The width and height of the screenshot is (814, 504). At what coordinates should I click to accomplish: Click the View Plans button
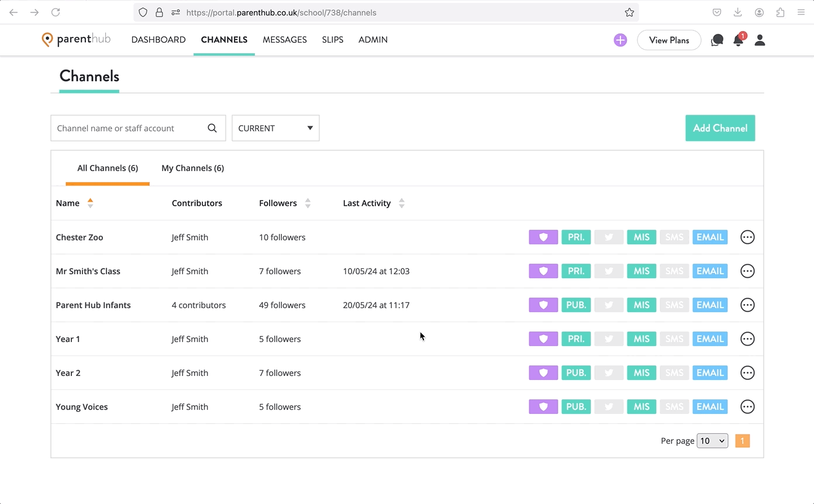coord(669,40)
